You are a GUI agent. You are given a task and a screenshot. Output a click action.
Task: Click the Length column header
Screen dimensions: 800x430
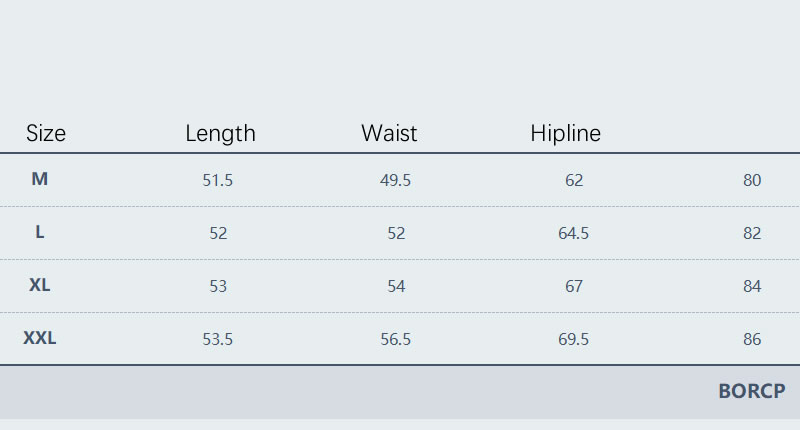[x=220, y=133]
